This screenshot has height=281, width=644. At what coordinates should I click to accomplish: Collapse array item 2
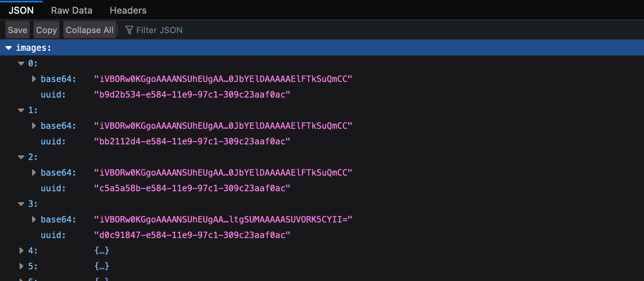[21, 157]
